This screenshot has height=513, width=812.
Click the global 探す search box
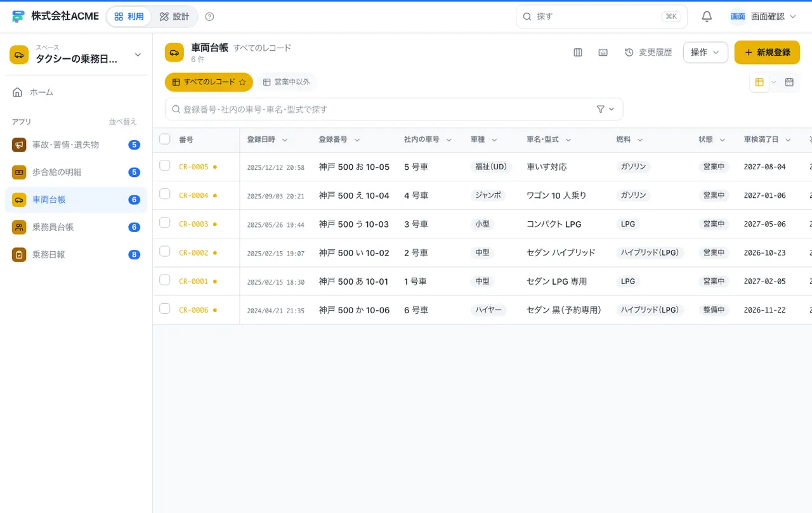601,16
